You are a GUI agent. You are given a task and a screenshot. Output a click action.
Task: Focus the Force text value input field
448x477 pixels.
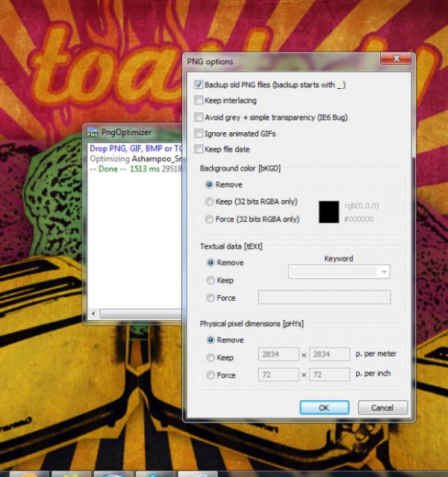point(325,297)
